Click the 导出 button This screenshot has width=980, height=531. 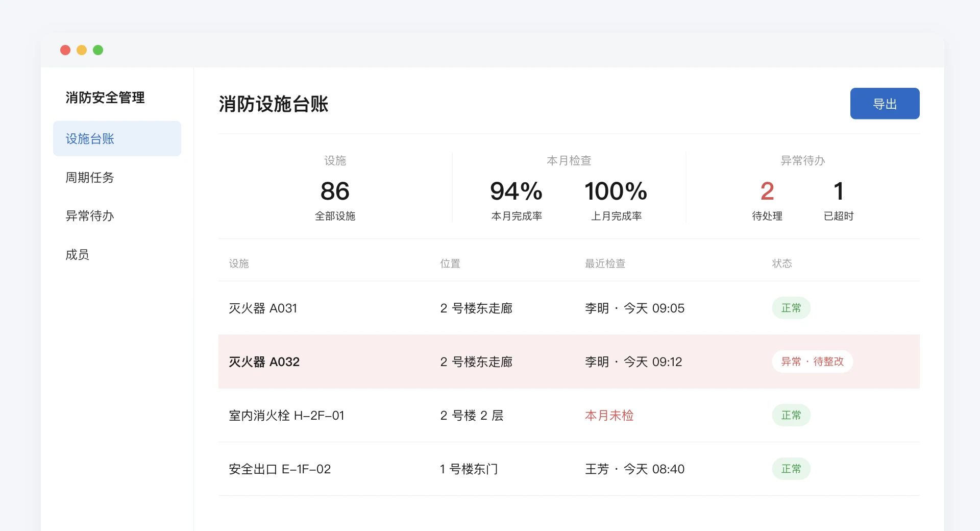point(885,104)
